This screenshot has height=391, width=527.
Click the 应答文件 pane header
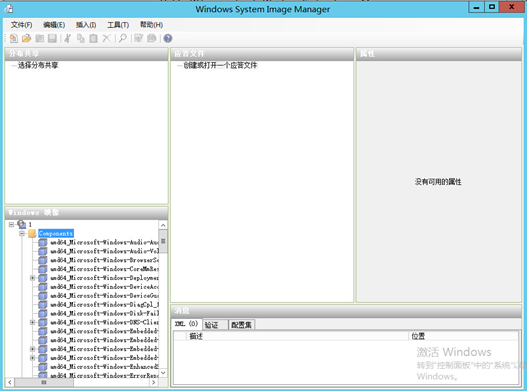(x=262, y=54)
